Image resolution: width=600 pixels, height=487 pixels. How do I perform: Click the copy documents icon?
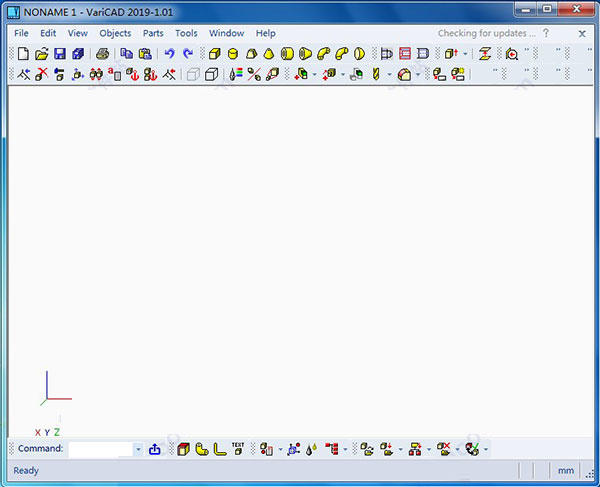click(127, 54)
